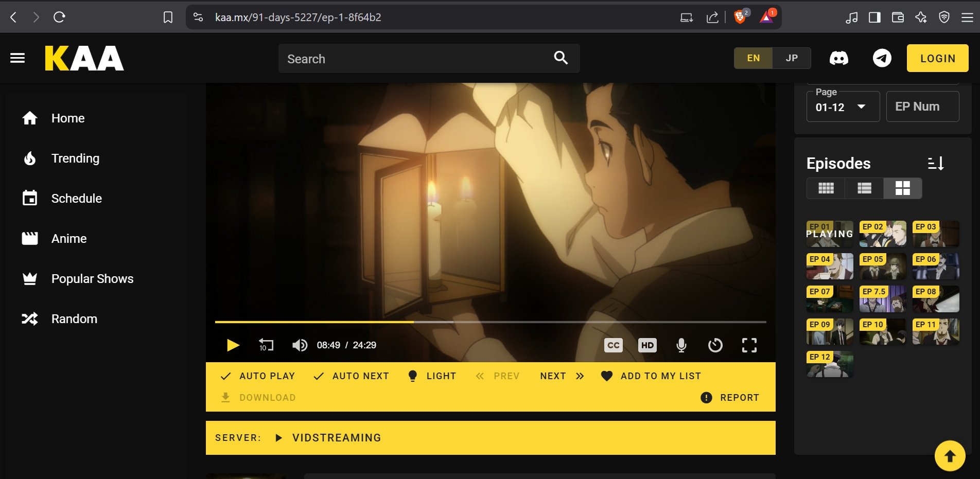Image resolution: width=980 pixels, height=479 pixels.
Task: Open episode EP 05 thumbnail
Action: pos(883,267)
